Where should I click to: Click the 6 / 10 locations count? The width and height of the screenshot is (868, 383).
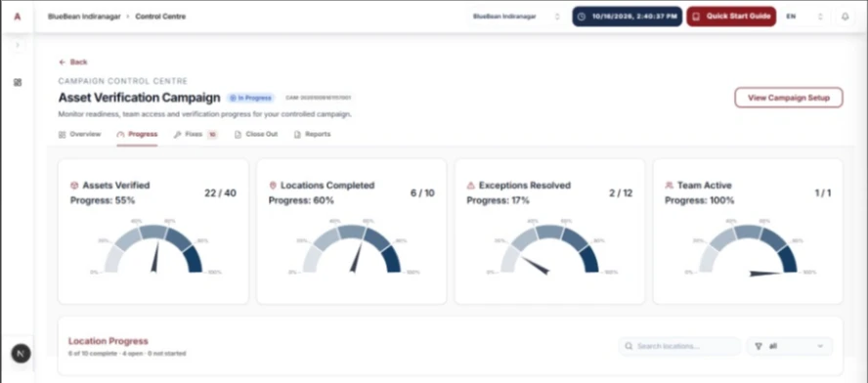pyautogui.click(x=422, y=193)
